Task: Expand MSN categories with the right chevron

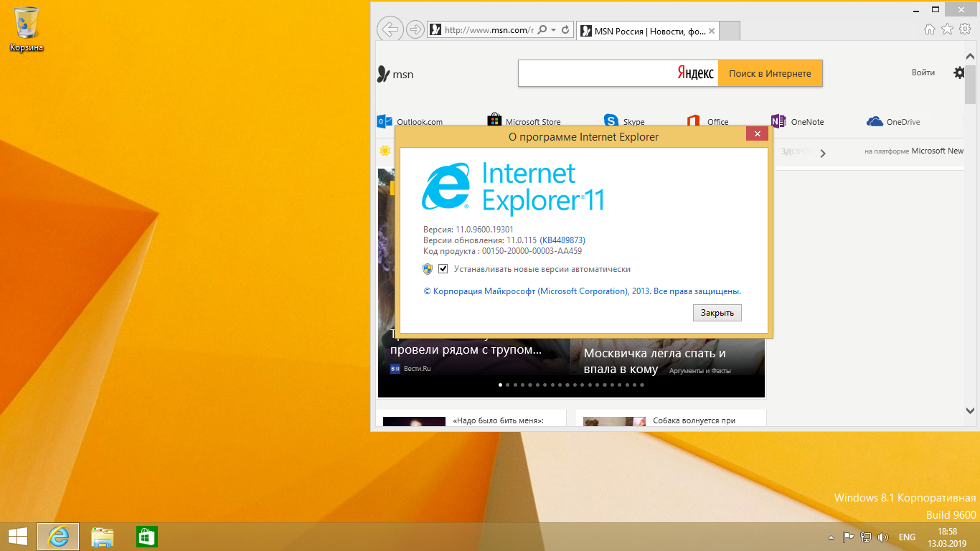Action: coord(823,153)
